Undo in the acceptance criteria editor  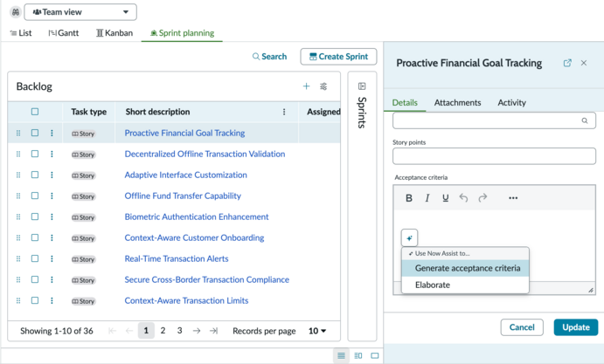pos(463,198)
